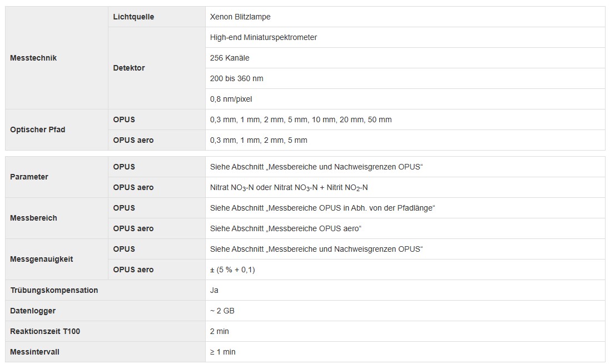The image size is (610, 364).
Task: Click the Messtechnik row header
Action: point(56,58)
